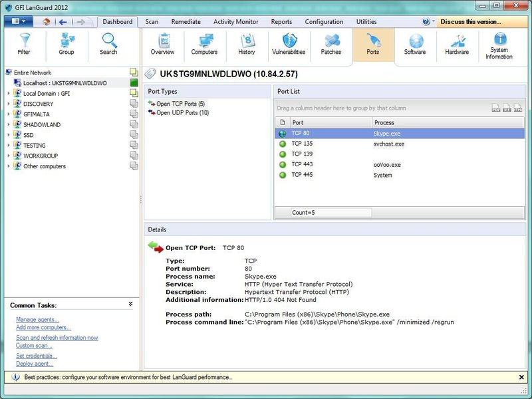
Task: Open the Hardware view
Action: 457,44
